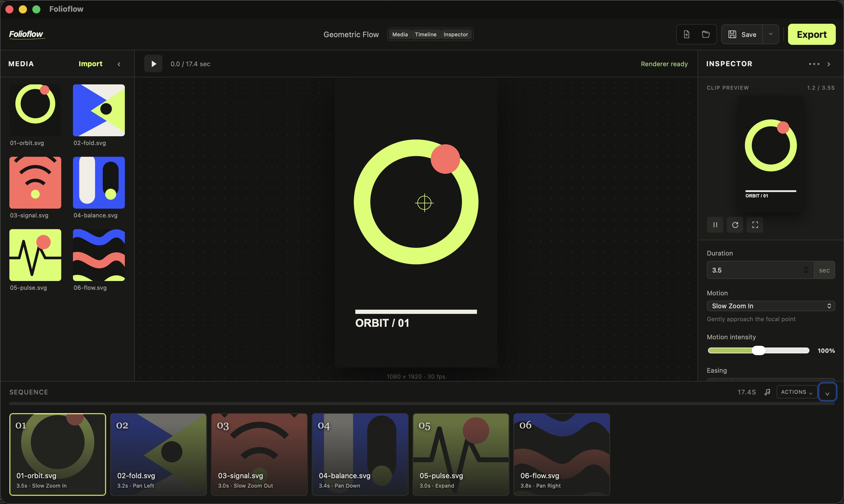
Task: Select 02-fold.svg media thumbnail
Action: 99,110
